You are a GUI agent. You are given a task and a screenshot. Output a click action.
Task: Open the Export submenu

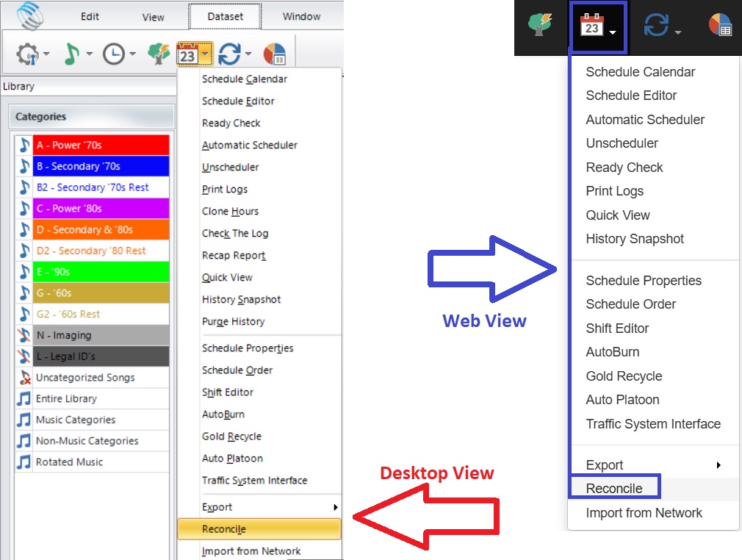(217, 506)
